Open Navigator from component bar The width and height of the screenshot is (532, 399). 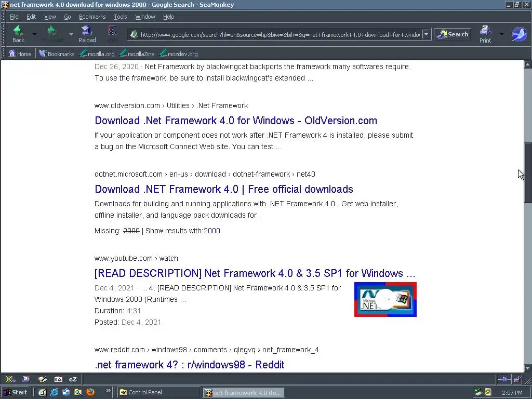tap(10, 379)
